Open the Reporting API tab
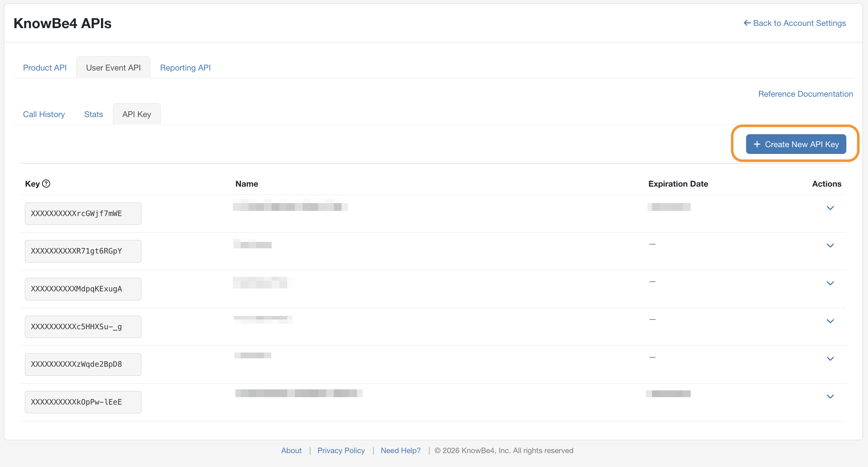 coord(185,68)
